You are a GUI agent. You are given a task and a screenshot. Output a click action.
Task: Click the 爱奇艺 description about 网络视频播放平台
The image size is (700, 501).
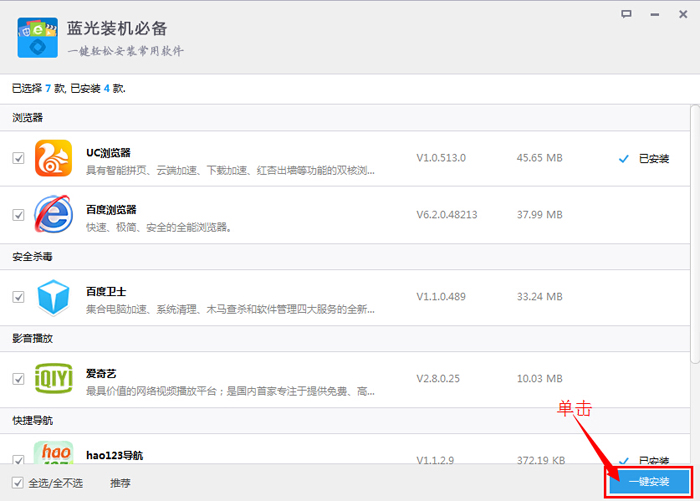(x=230, y=392)
